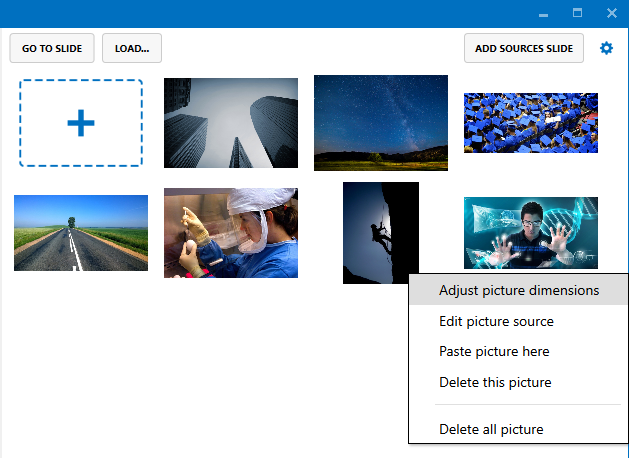Click Delete all picture menu item
The height and width of the screenshot is (458, 629).
pyautogui.click(x=491, y=430)
